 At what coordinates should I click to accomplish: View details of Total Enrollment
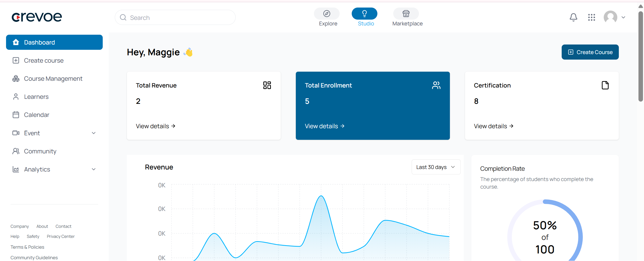[325, 126]
